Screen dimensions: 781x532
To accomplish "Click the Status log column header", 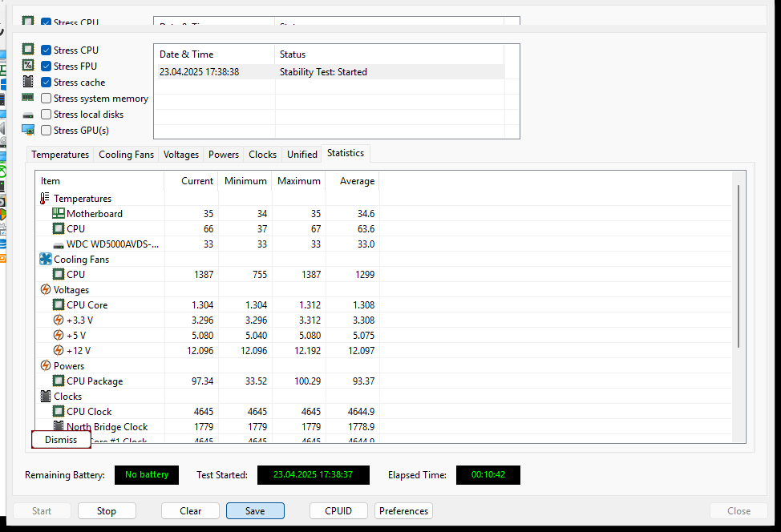I will [x=389, y=54].
